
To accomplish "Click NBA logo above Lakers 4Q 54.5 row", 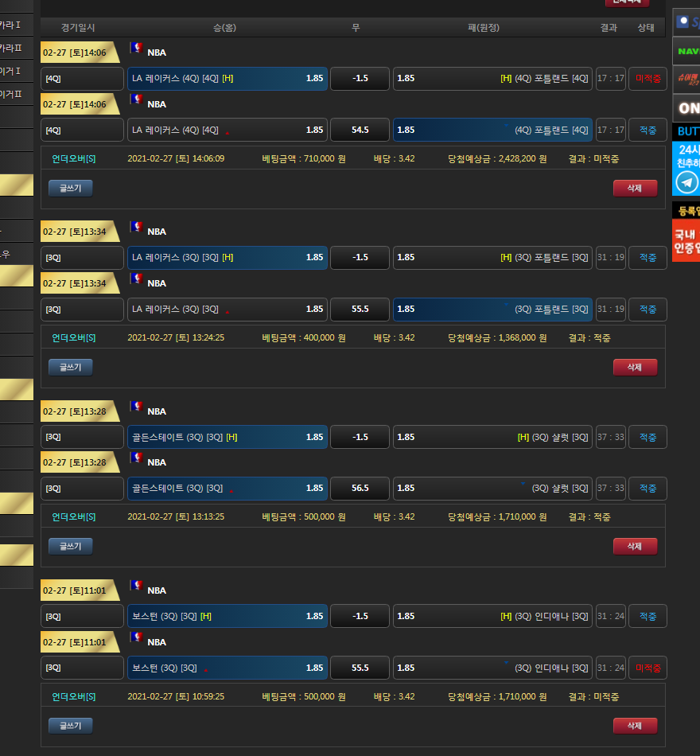I will (x=136, y=99).
